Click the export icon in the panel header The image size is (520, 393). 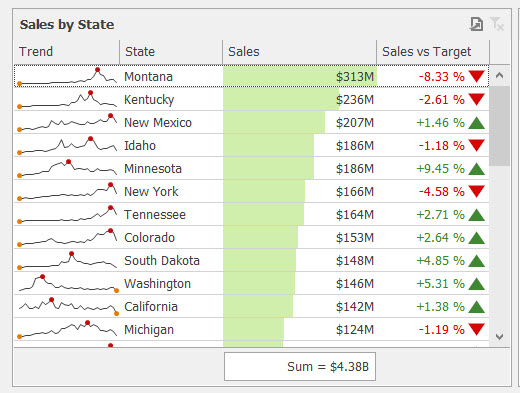[476, 24]
